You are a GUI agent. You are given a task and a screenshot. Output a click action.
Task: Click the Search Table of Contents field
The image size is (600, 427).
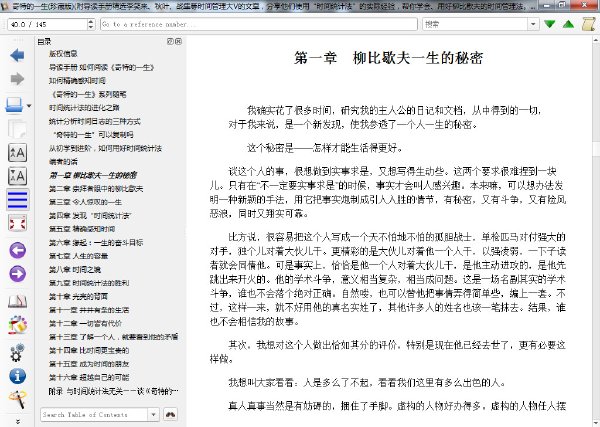[94, 414]
